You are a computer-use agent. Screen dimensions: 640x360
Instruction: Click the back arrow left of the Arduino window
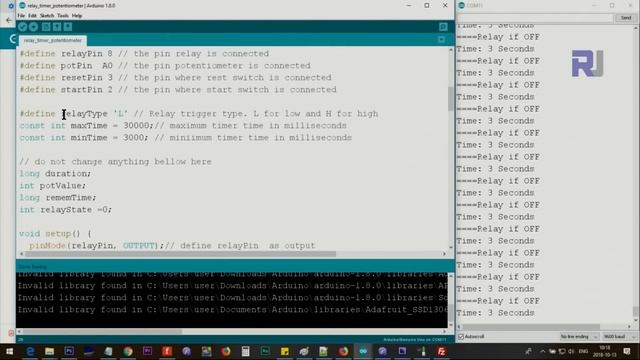pyautogui.click(x=9, y=20)
